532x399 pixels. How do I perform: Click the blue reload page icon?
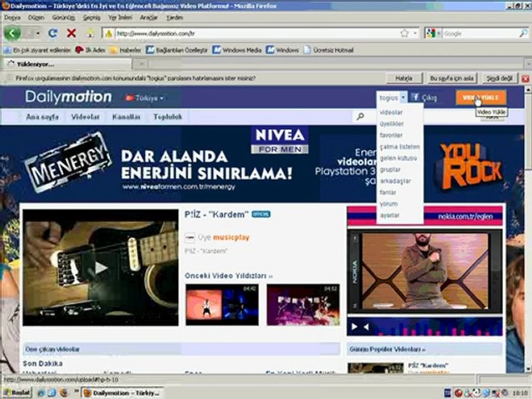(x=53, y=33)
